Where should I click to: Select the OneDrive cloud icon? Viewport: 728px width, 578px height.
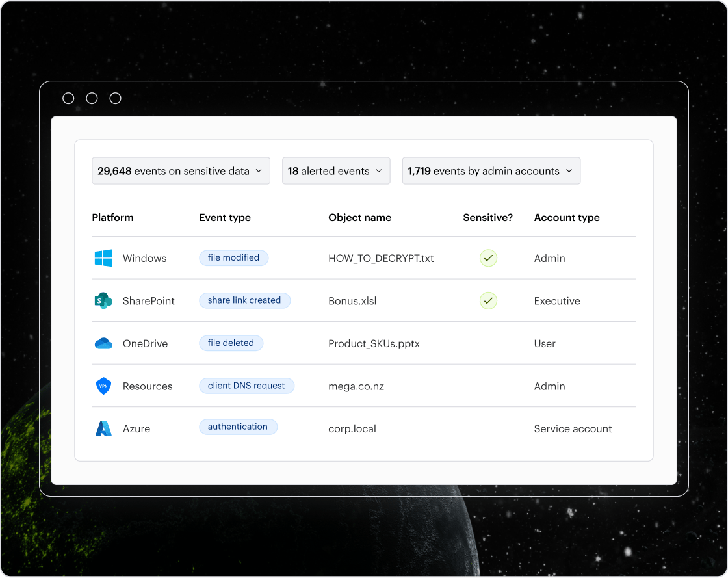[x=103, y=343]
